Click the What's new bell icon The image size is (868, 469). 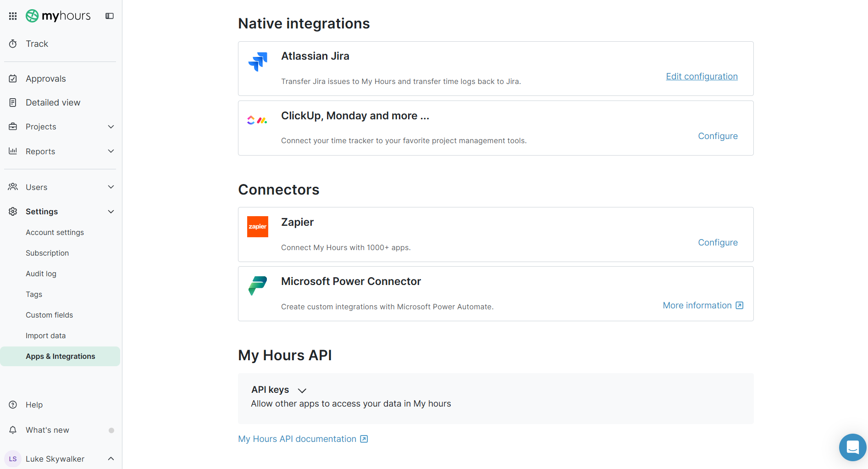coord(13,430)
